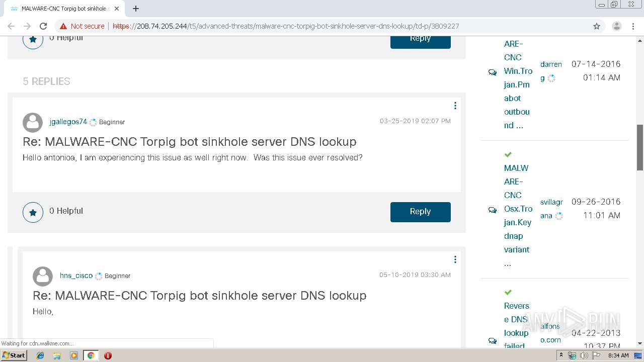Click the Chrome taskbar icon

tap(91, 355)
